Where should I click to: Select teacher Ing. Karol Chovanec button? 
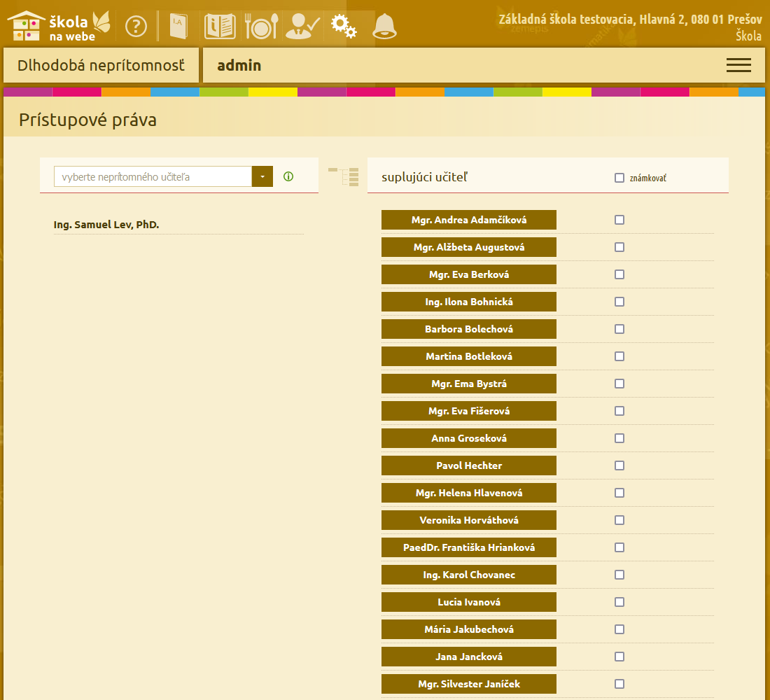click(x=469, y=575)
